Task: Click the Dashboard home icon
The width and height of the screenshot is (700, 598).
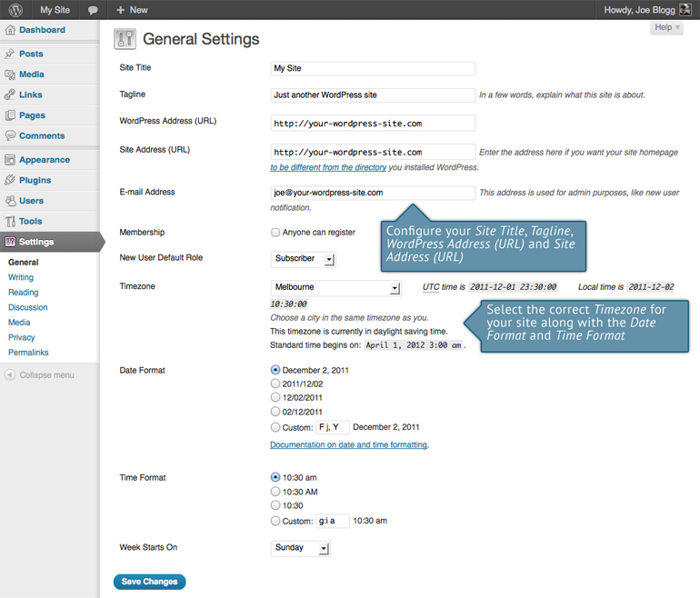Action: pos(10,30)
